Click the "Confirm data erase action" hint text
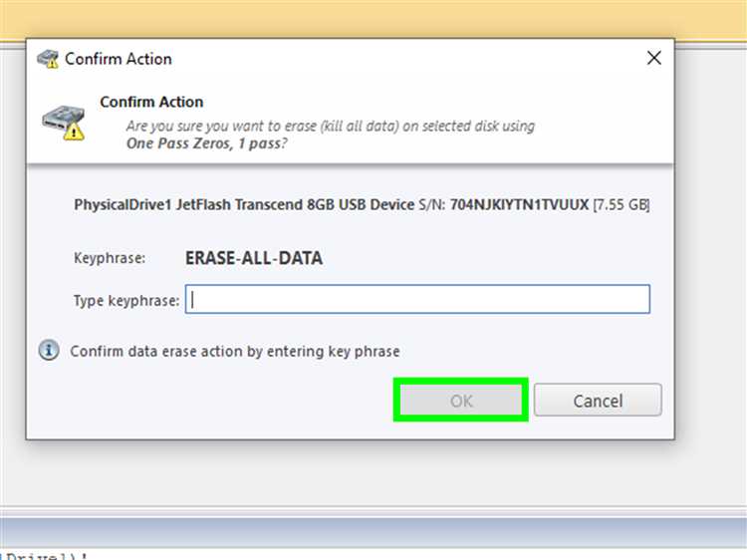This screenshot has height=560, width=747. [235, 351]
